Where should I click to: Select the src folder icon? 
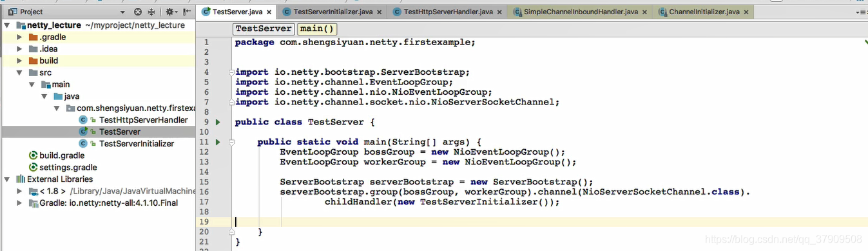33,73
